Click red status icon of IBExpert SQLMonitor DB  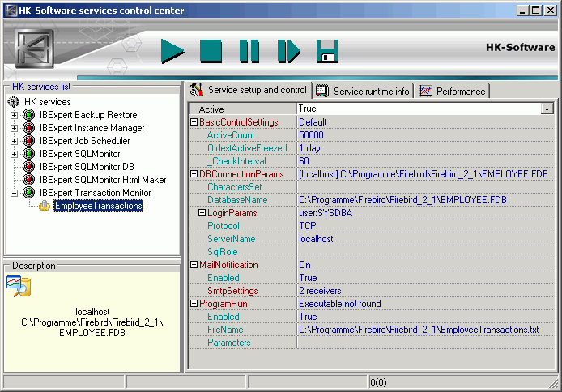(x=28, y=166)
